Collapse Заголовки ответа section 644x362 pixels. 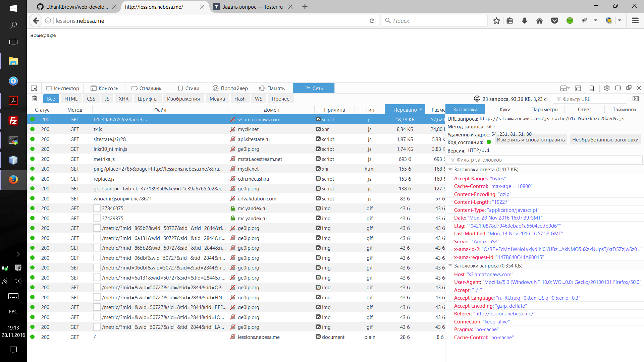[450, 170]
